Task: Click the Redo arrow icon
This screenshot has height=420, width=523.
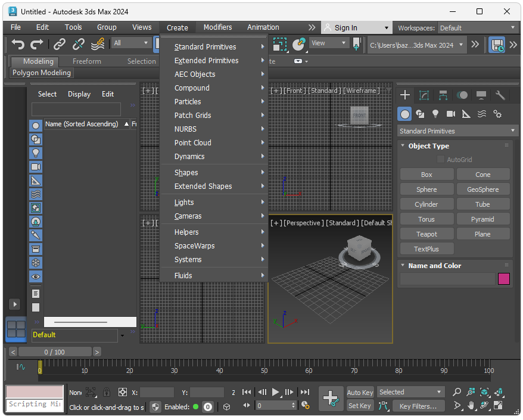Action: [x=37, y=43]
